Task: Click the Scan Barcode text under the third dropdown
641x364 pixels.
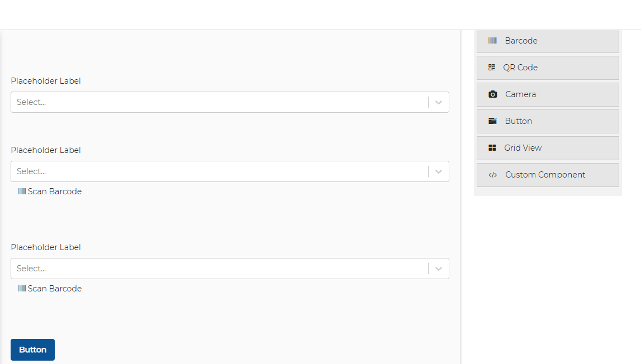Action: coord(55,289)
